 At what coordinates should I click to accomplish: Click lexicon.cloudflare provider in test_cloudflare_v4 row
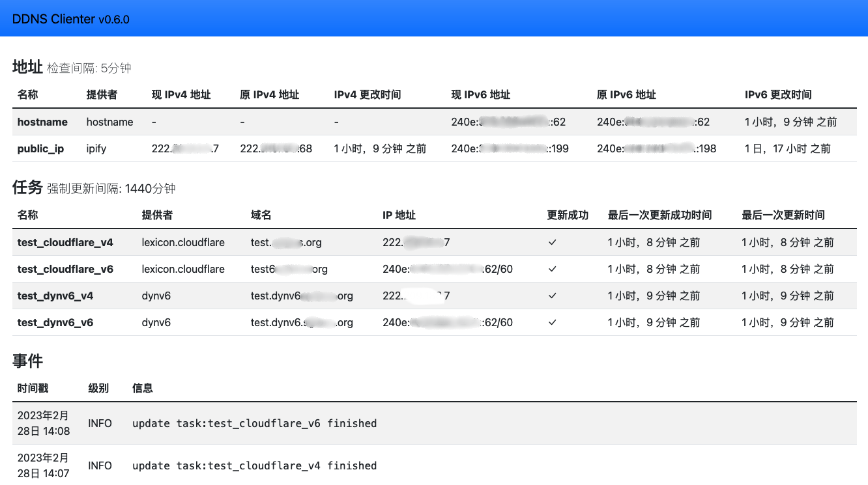(x=183, y=242)
